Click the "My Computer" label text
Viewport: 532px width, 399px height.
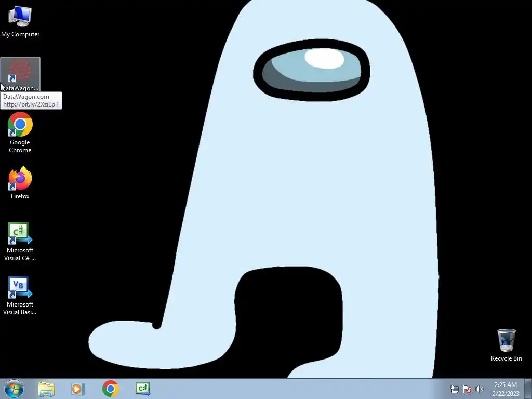click(x=20, y=34)
